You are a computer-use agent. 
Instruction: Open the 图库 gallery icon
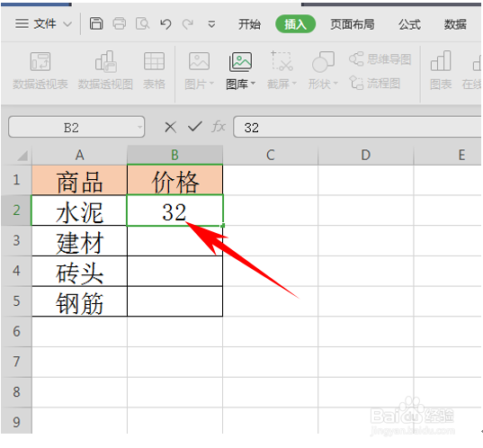pos(240,61)
